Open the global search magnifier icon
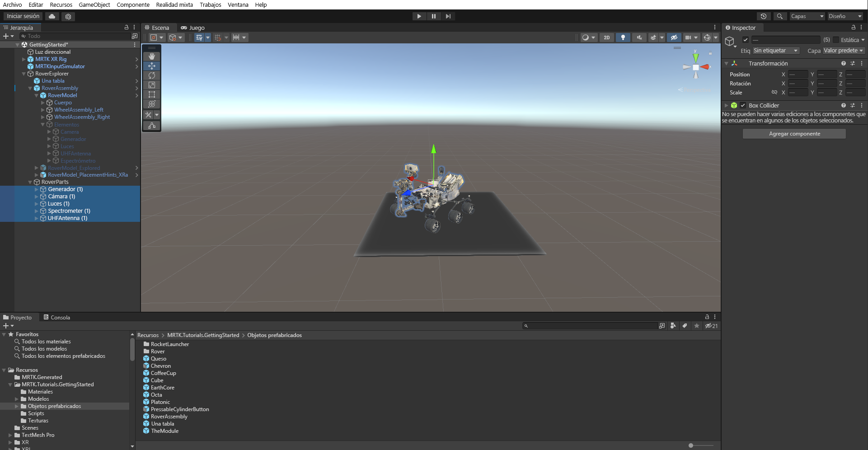Screen dimensions: 868x450 coord(779,16)
